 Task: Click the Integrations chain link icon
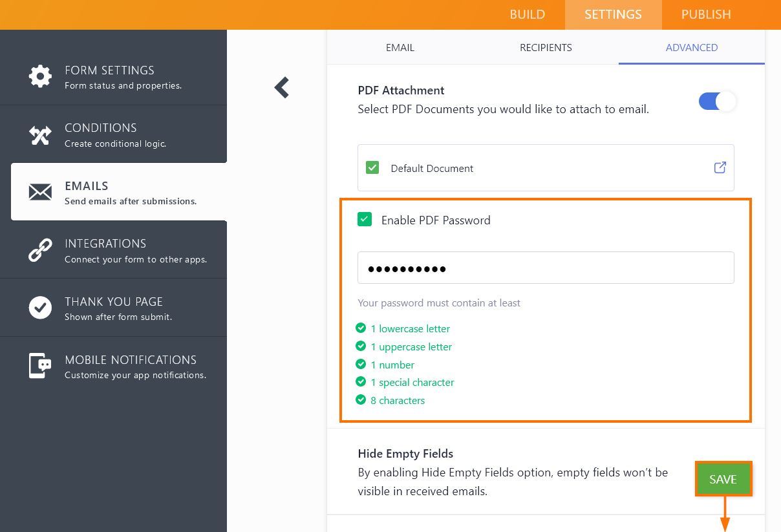click(40, 250)
